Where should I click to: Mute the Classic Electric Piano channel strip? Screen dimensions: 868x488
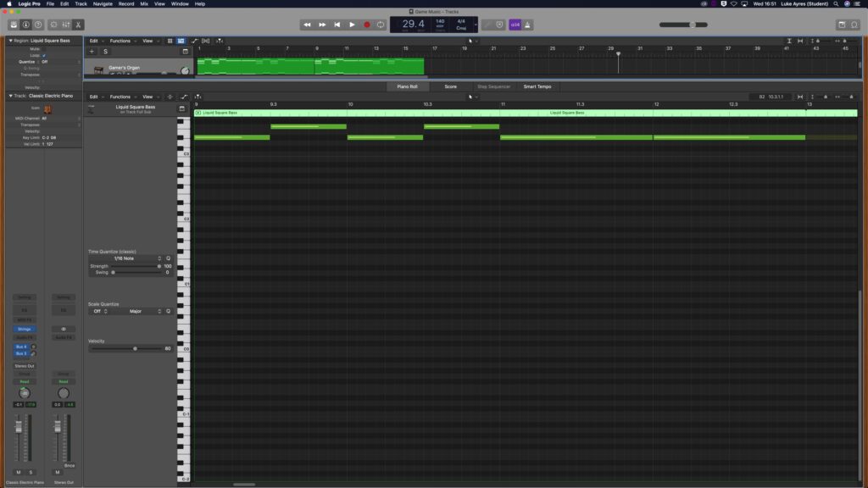pyautogui.click(x=19, y=473)
